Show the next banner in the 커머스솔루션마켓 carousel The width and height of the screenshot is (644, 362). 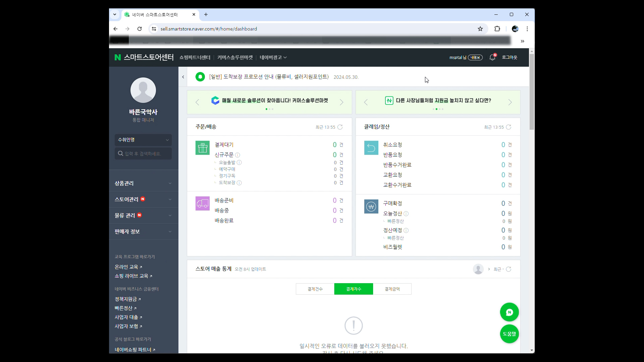(x=341, y=102)
